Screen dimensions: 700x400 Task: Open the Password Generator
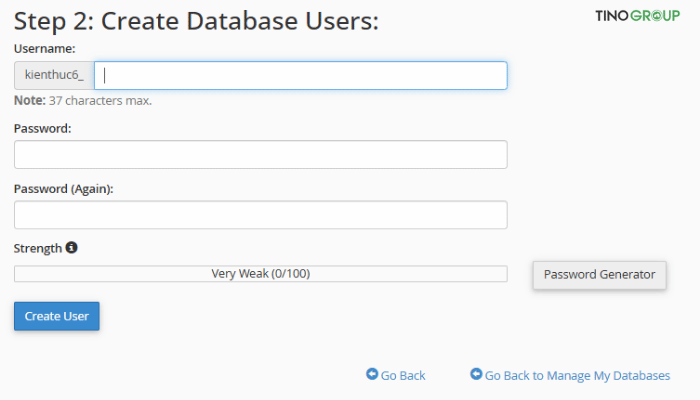599,274
